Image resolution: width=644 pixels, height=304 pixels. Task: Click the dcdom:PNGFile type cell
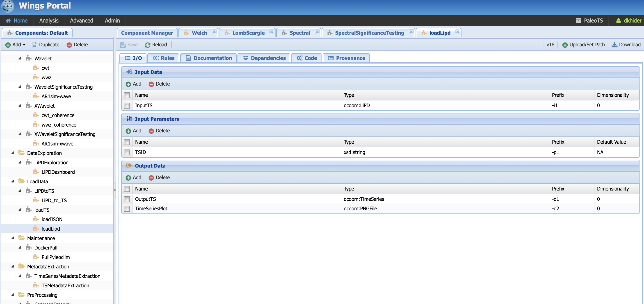point(445,209)
